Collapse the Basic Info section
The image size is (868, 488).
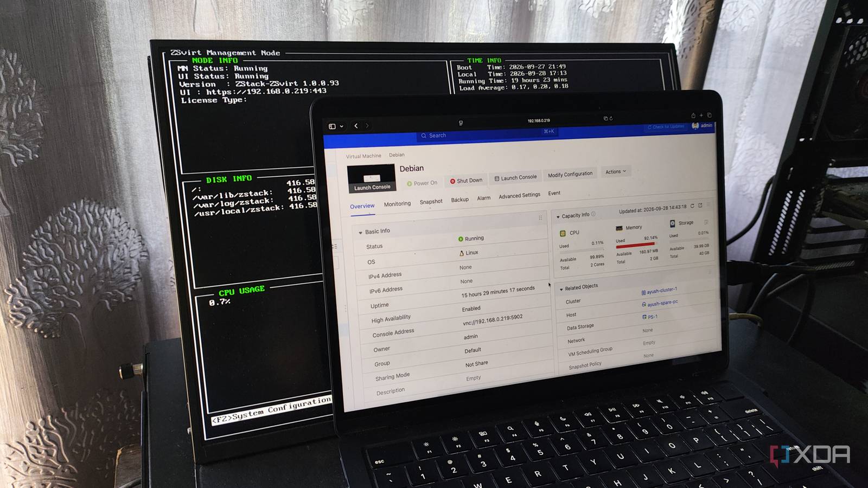360,233
